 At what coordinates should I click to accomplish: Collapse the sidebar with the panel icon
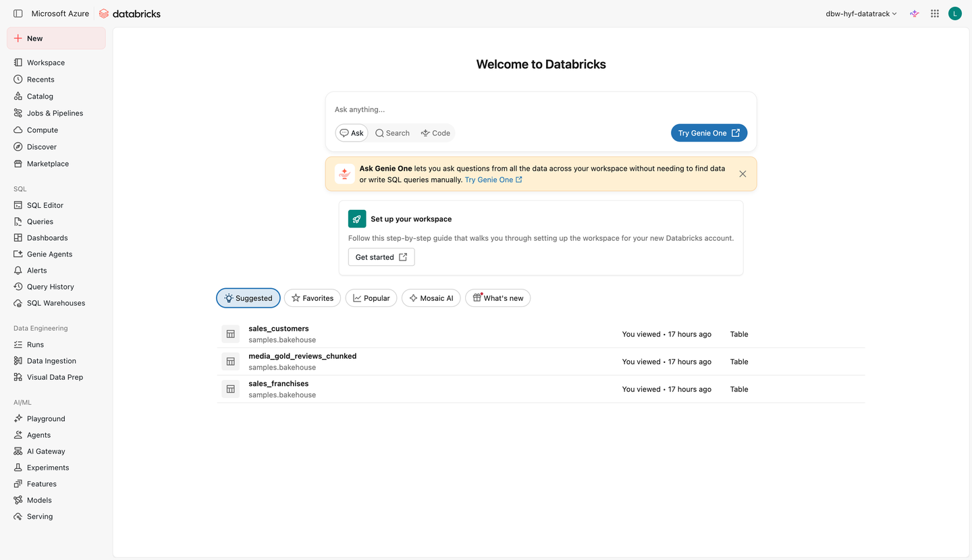18,13
